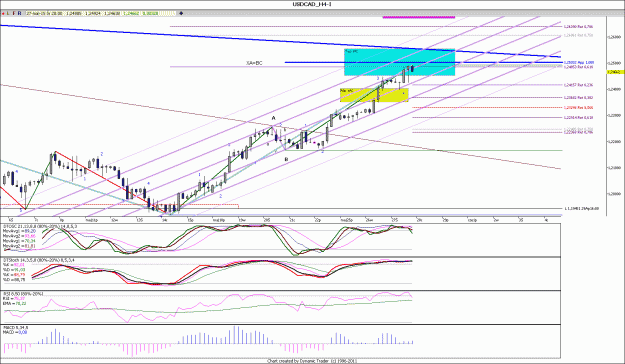Click the yellow current price tag on the axis
The height and width of the screenshot is (364, 625).
615,72
